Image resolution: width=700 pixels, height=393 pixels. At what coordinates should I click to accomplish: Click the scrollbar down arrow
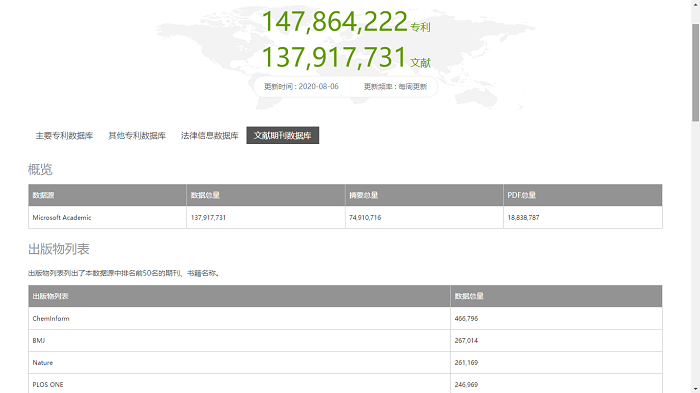coord(696,389)
